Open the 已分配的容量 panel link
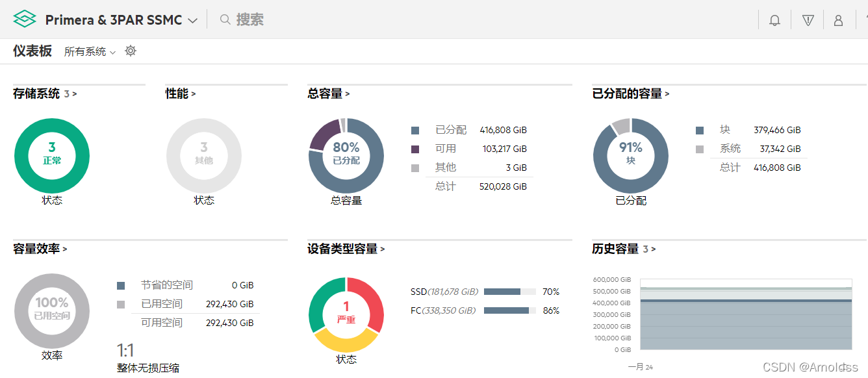Viewport: 868px width, 378px height. 631,94
